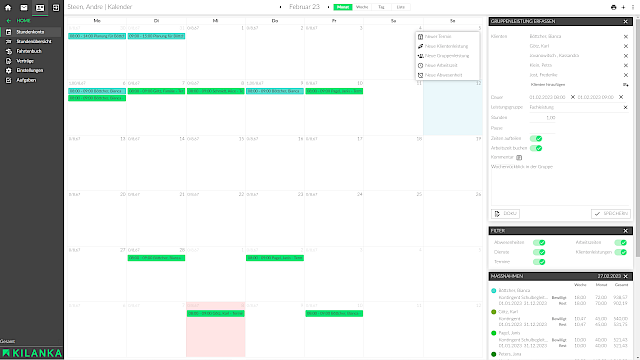
Task: Click the Klienten hinzufügen add-list icon
Action: point(625,84)
